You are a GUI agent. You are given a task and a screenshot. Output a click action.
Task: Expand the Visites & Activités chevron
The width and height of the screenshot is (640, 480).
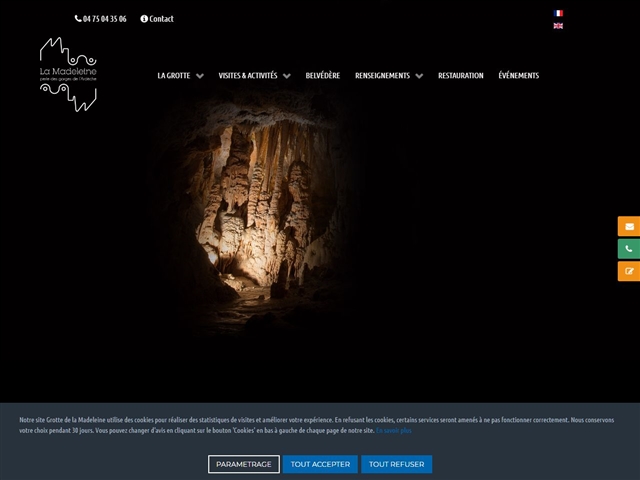click(x=287, y=76)
